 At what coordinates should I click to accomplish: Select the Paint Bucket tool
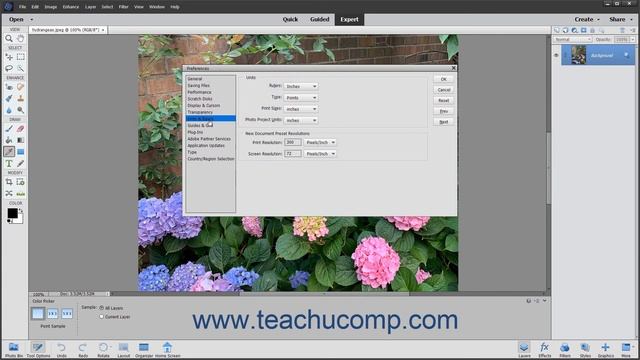[x=9, y=140]
